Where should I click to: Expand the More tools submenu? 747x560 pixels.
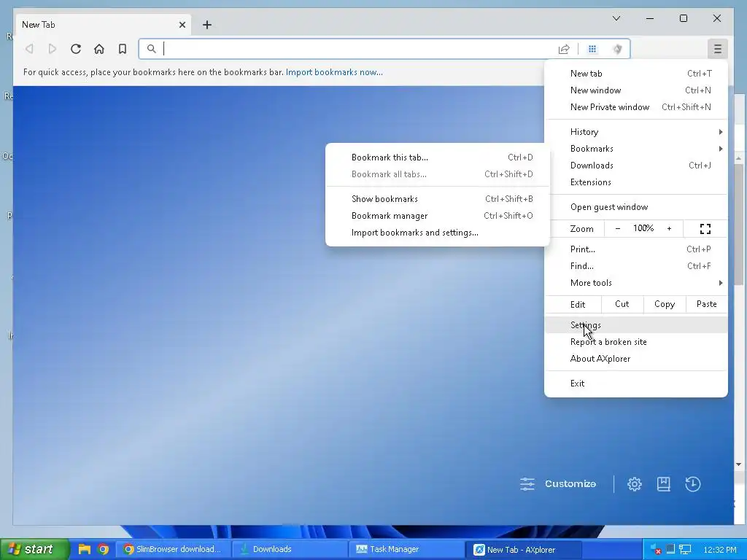[636, 283]
